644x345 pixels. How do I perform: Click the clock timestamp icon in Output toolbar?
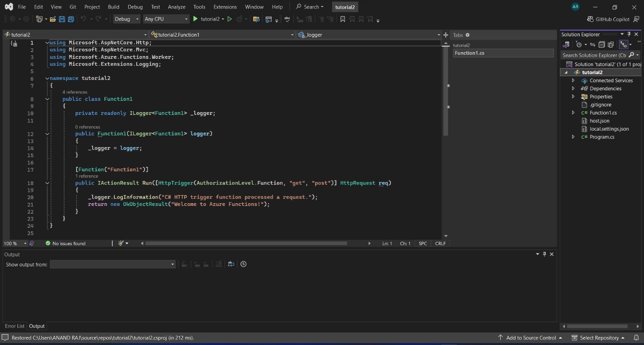tap(244, 264)
